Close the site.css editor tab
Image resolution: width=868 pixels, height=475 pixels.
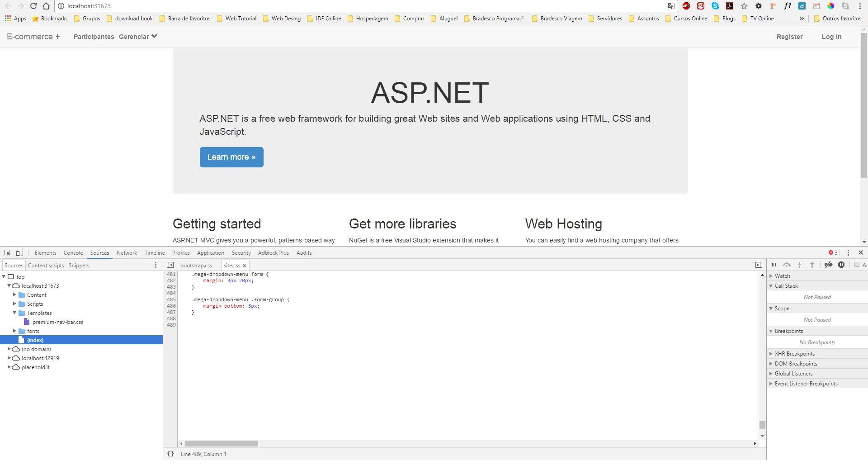click(245, 266)
